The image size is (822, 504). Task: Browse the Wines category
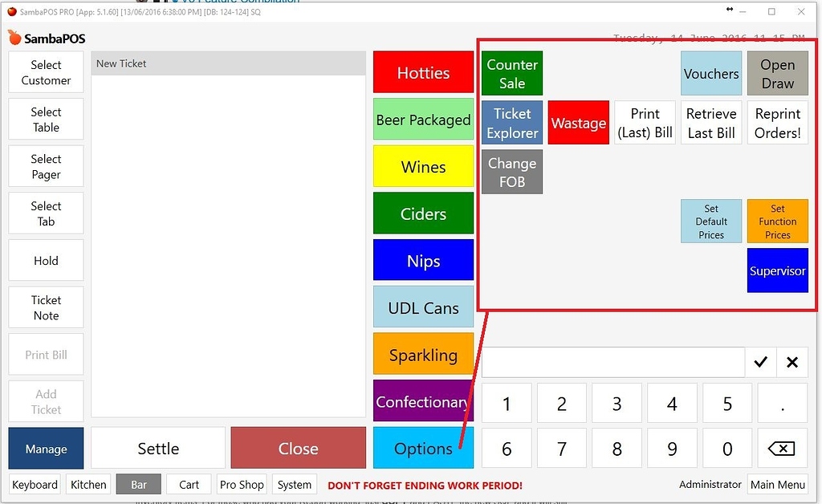(x=423, y=166)
